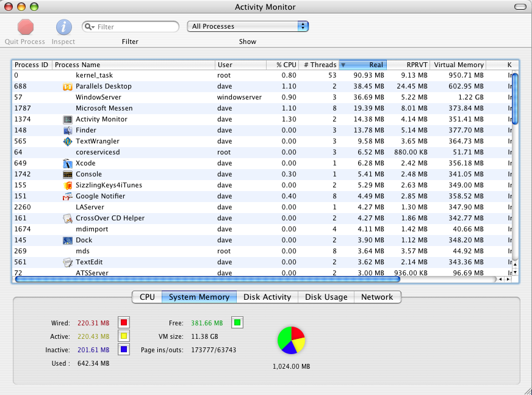Viewport: 532px width, 395px height.
Task: Click the red Wired color swatch
Action: [x=124, y=322]
